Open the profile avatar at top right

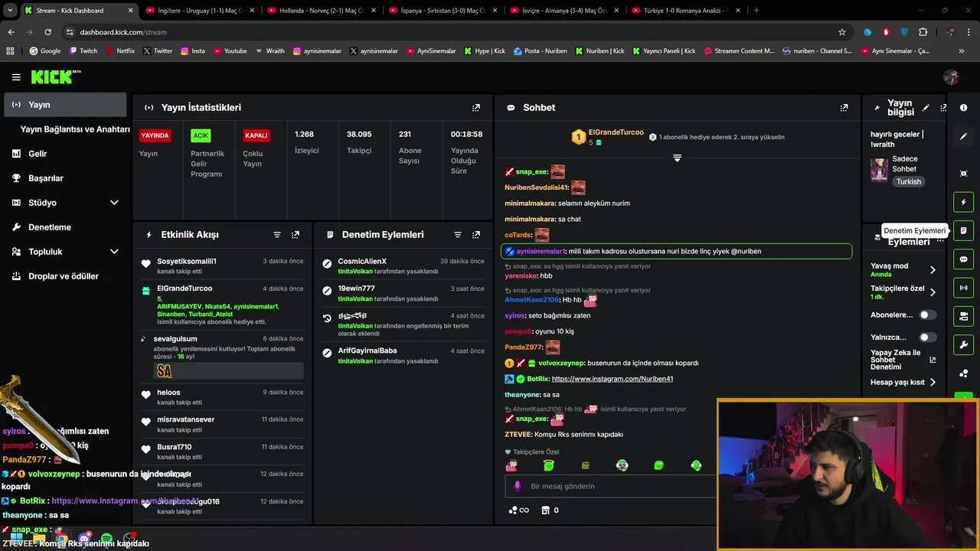(951, 77)
